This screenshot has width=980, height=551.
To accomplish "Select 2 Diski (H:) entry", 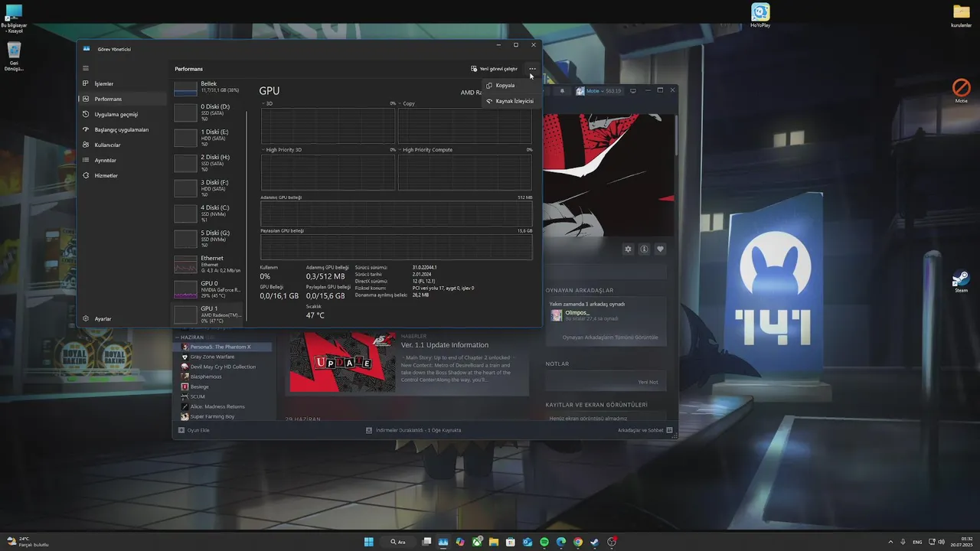I will [x=208, y=163].
